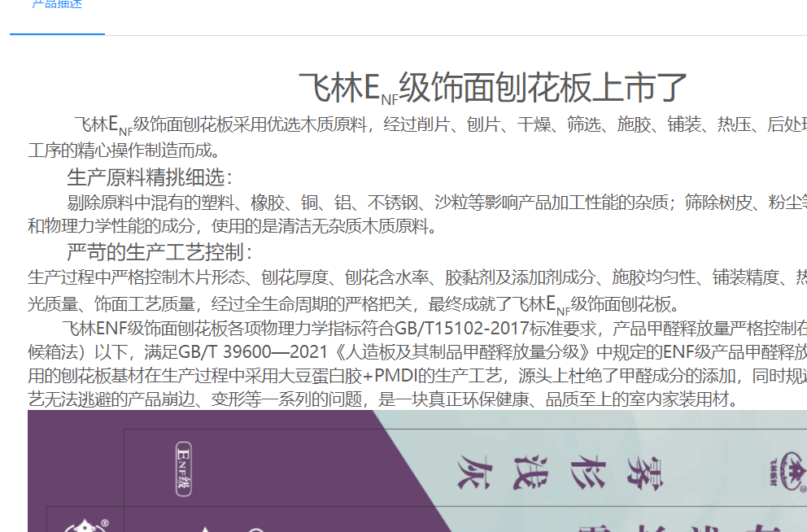Click the subheading 生产原料精挑细选
The image size is (807, 532).
(150, 177)
